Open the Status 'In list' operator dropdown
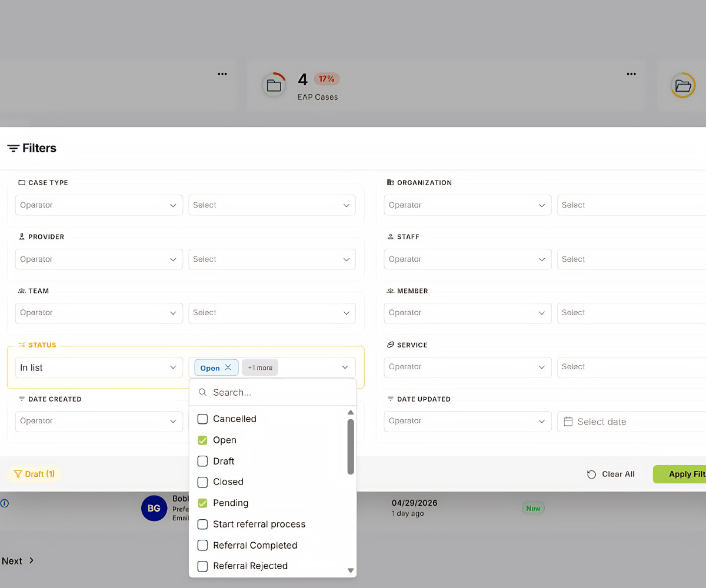The image size is (706, 588). tap(99, 367)
